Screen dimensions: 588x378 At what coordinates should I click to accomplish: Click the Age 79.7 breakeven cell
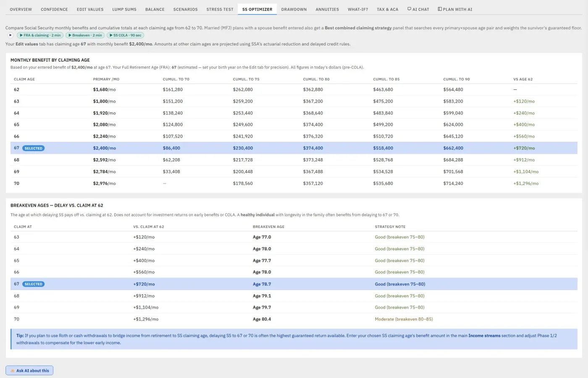(x=262, y=308)
